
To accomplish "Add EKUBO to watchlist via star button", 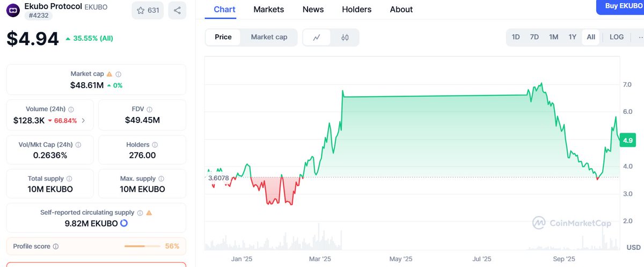I will (148, 10).
